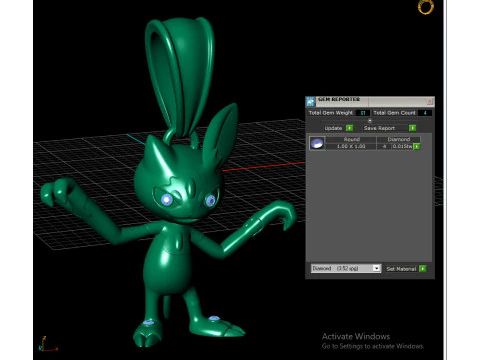480x360 pixels.
Task: Click the XYZ axis indicator
Action: point(48,344)
